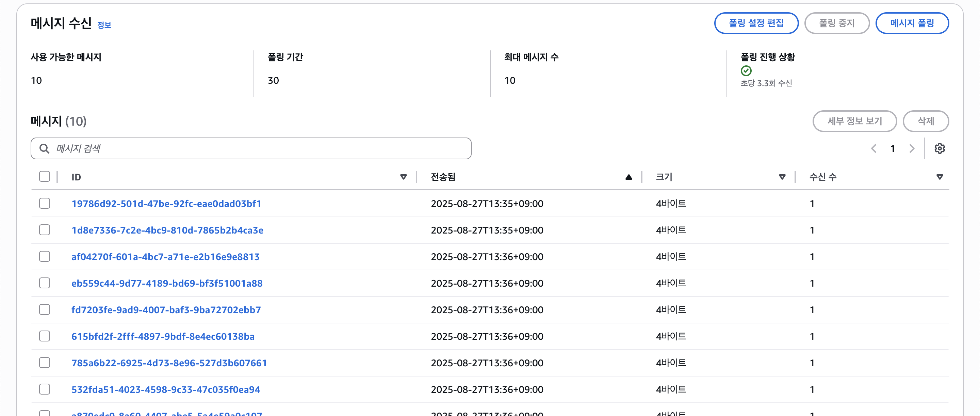Click polling progress green check icon
980x416 pixels.
click(746, 71)
